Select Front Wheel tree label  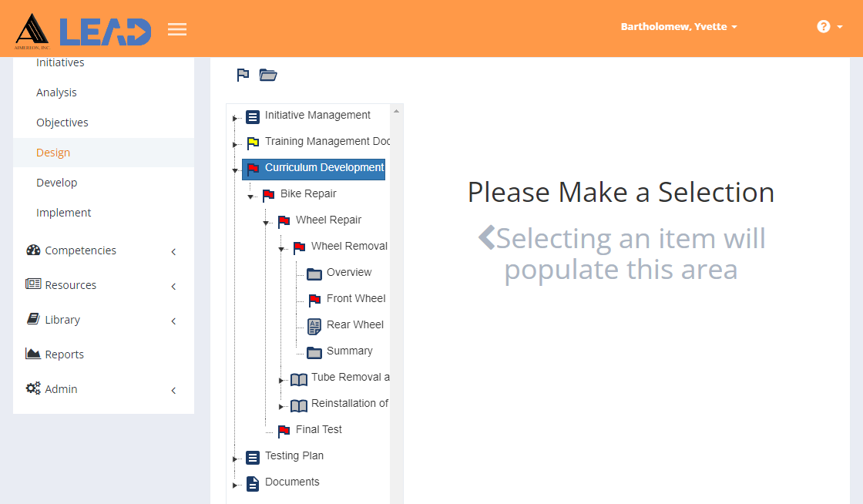(x=356, y=298)
